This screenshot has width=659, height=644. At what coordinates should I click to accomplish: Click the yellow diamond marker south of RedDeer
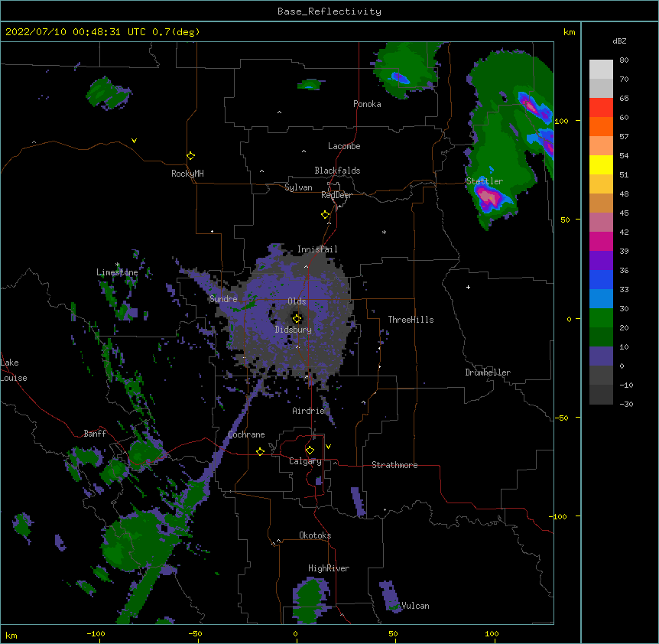pyautogui.click(x=326, y=214)
